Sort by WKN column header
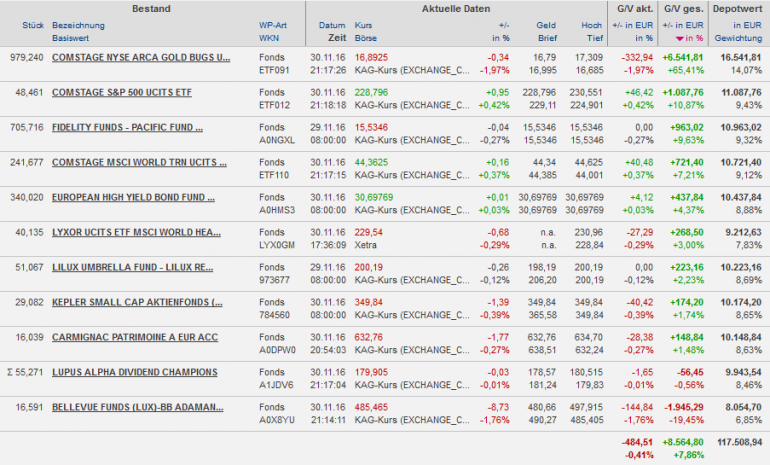The width and height of the screenshot is (770, 465). [x=269, y=38]
